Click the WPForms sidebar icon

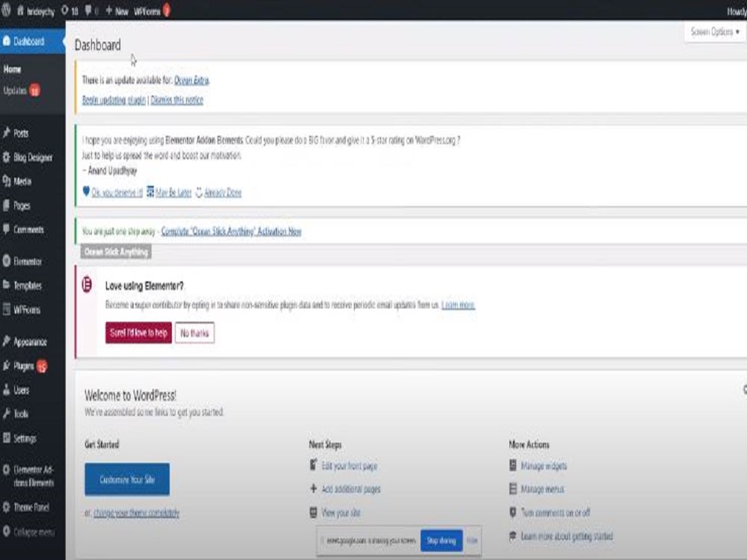[x=6, y=310]
